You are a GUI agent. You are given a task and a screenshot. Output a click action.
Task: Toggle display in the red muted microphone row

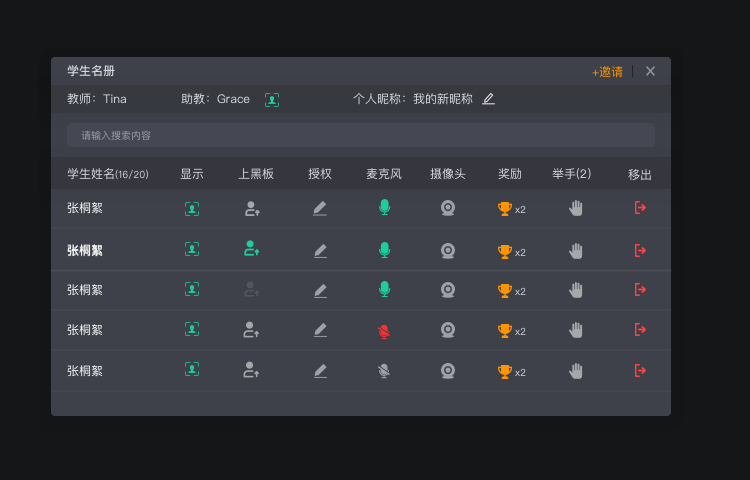(192, 329)
